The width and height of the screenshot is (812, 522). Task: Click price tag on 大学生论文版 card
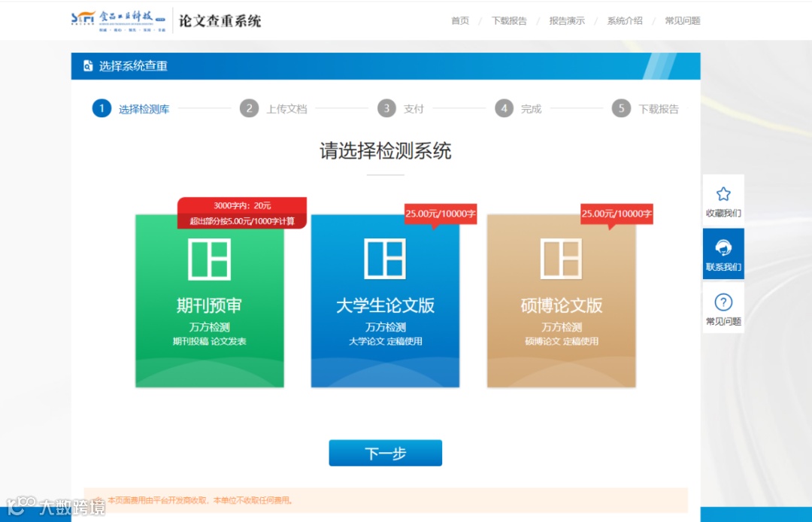pyautogui.click(x=440, y=214)
